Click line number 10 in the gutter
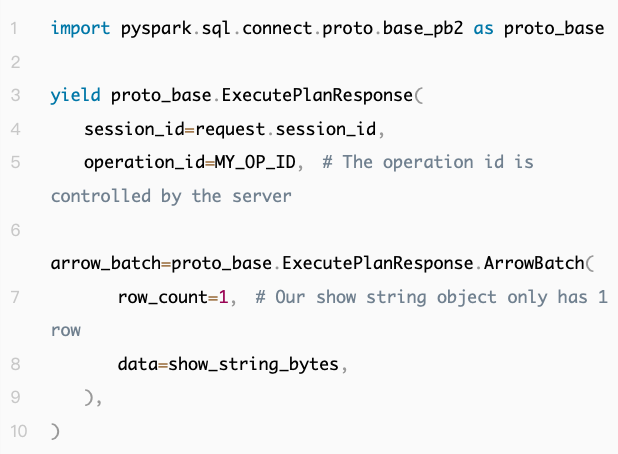Viewport: 618px width, 454px height. click(19, 432)
